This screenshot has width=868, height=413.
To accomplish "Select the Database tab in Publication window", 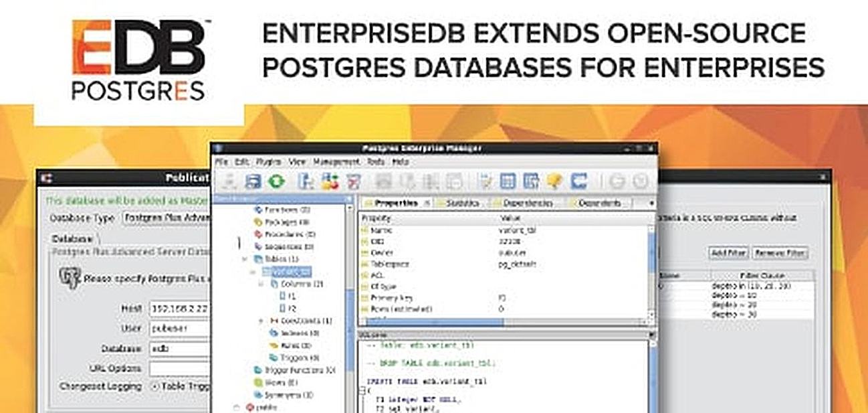I will [73, 239].
